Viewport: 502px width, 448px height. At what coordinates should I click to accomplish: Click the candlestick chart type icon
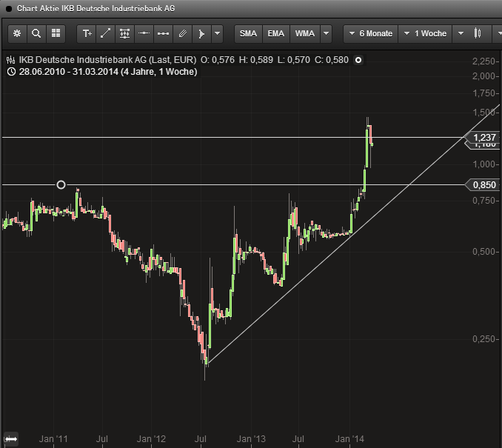(478, 33)
